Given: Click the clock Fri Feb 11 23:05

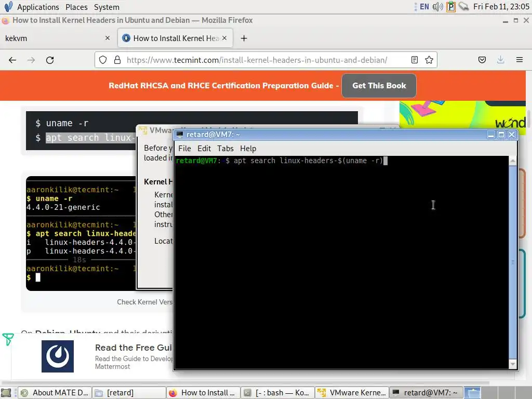Looking at the screenshot, I should pos(501,7).
